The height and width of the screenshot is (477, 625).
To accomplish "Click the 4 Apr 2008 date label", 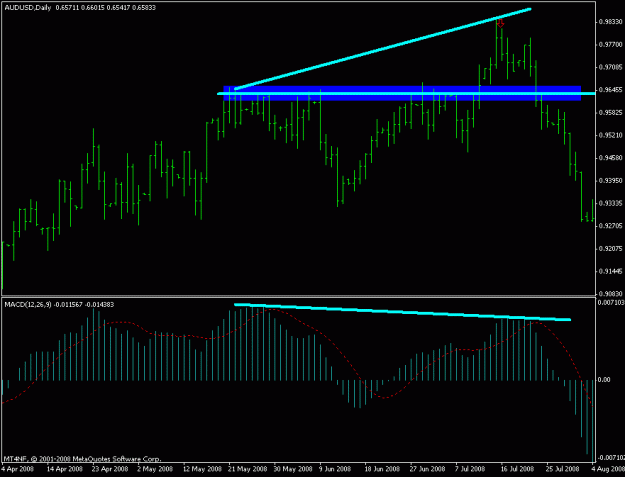I will [x=17, y=469].
